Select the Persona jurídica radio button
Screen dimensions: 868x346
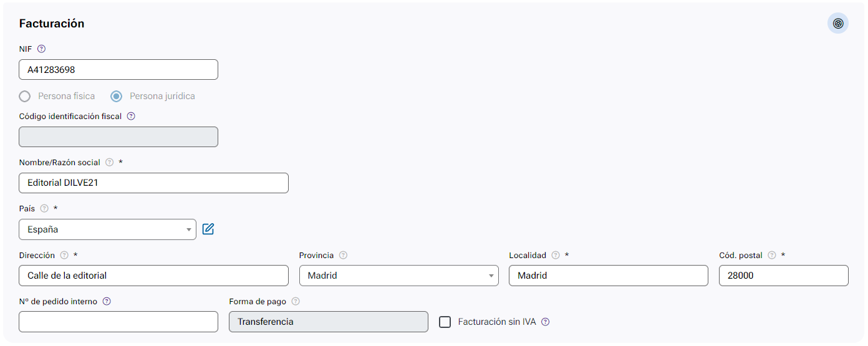116,96
